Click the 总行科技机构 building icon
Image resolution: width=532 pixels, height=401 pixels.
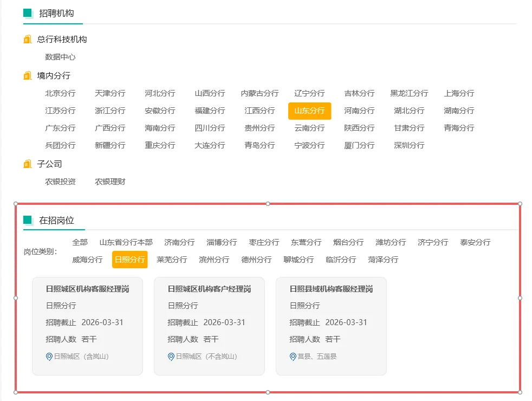pos(28,40)
